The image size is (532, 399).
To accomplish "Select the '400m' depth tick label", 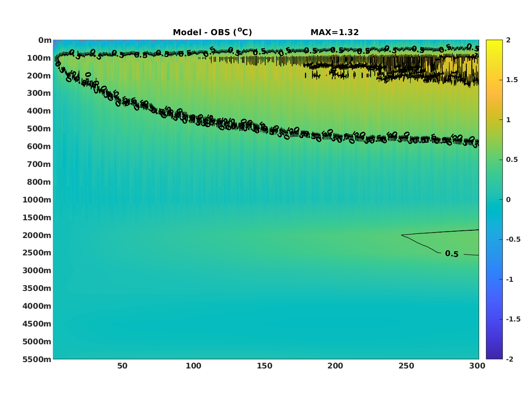I will click(x=39, y=111).
